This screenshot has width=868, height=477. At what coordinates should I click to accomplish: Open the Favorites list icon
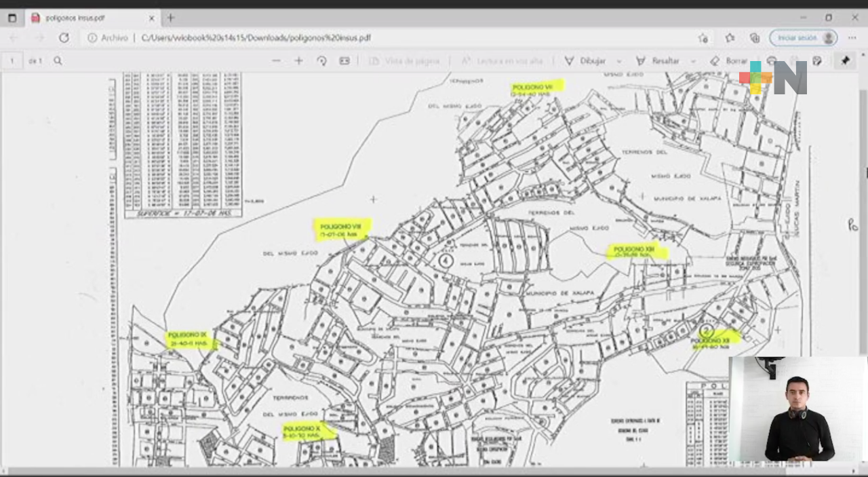(730, 38)
